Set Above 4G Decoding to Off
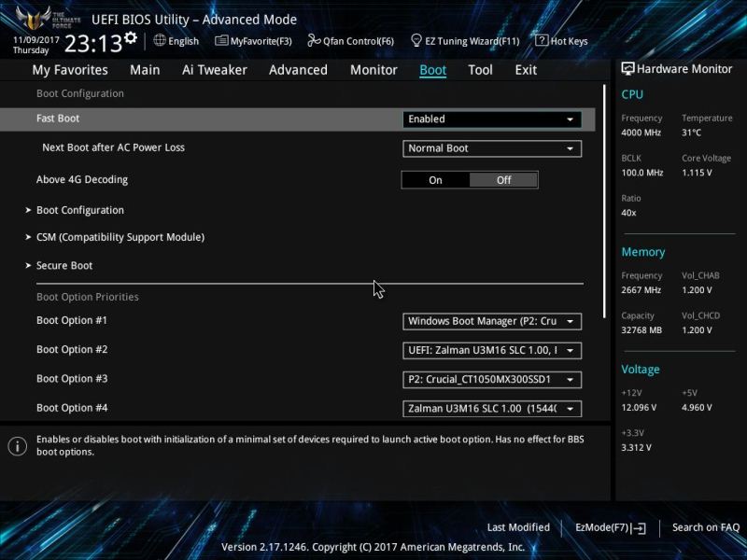747x560 pixels. pyautogui.click(x=503, y=180)
